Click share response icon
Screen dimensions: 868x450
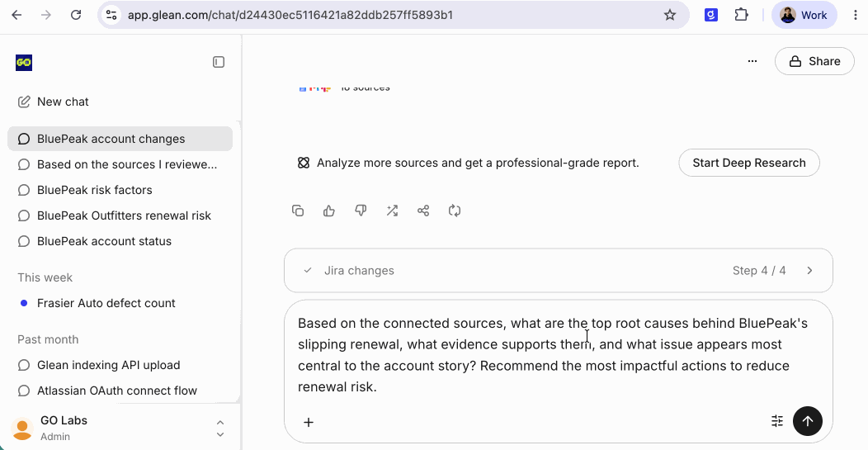pyautogui.click(x=423, y=211)
